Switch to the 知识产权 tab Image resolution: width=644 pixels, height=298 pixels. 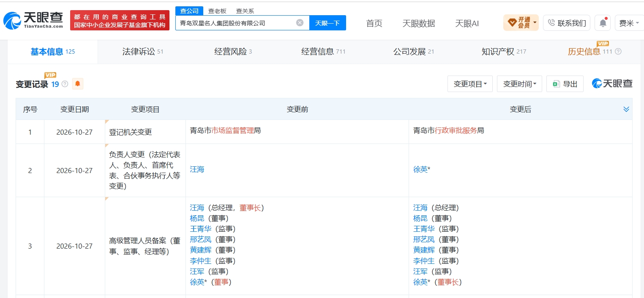coord(504,51)
